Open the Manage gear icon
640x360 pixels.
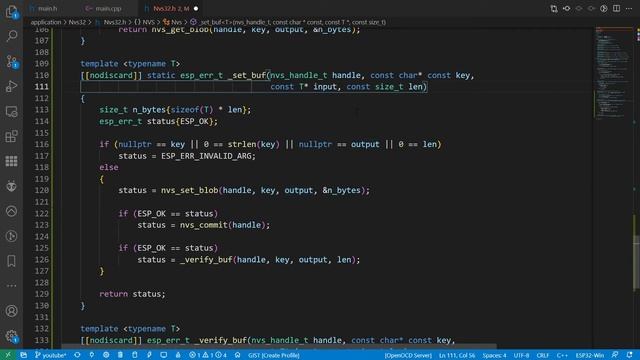click(11, 336)
